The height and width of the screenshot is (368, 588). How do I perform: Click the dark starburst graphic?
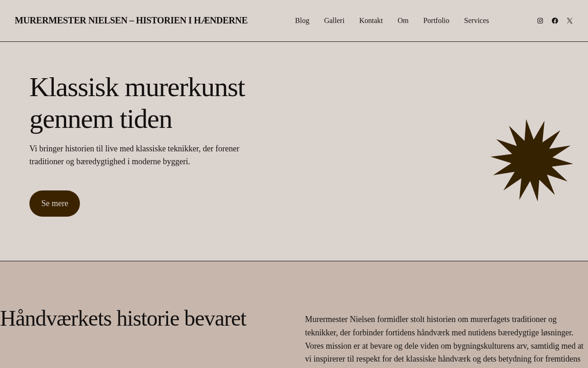[x=532, y=160]
